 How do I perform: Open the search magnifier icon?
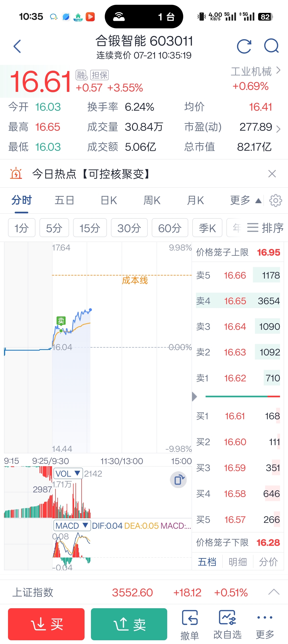pos(271,46)
